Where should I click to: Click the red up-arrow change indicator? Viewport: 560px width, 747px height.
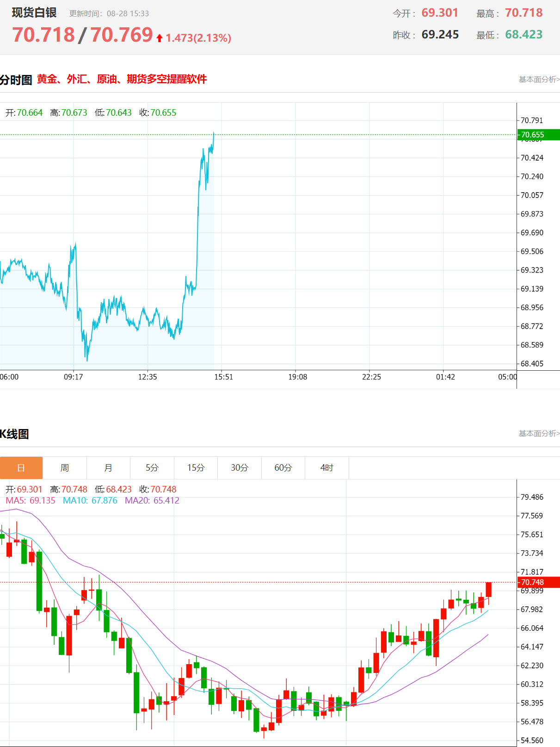[160, 38]
